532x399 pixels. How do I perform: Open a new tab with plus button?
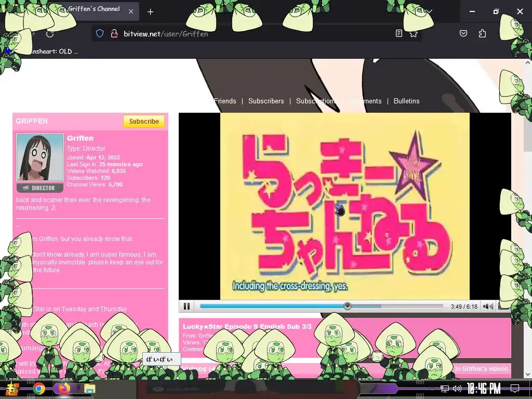tap(150, 12)
